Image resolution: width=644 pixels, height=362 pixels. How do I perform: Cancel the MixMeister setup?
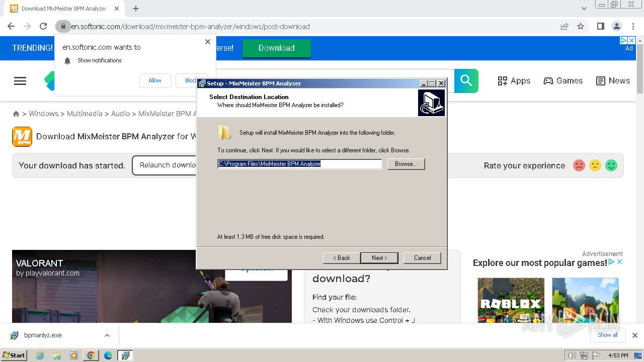(422, 258)
